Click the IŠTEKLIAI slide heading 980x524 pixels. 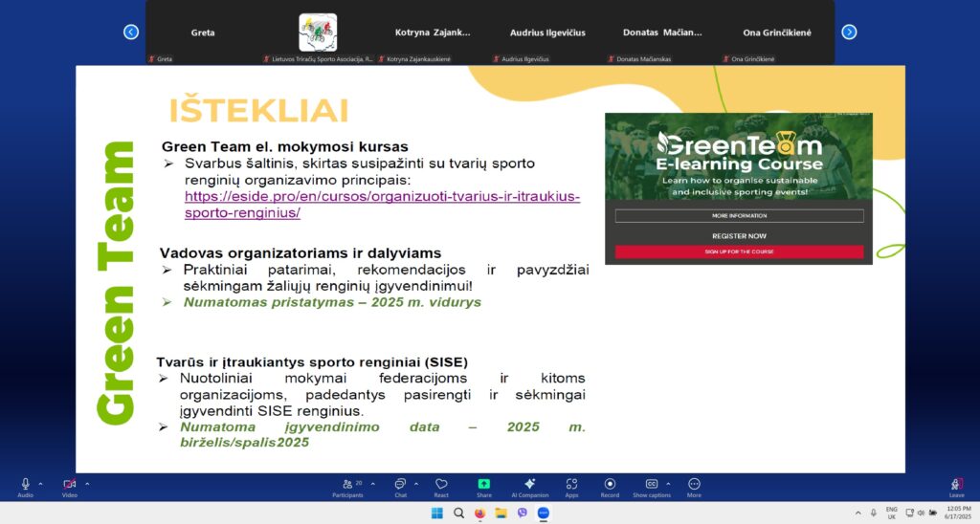[x=258, y=111]
